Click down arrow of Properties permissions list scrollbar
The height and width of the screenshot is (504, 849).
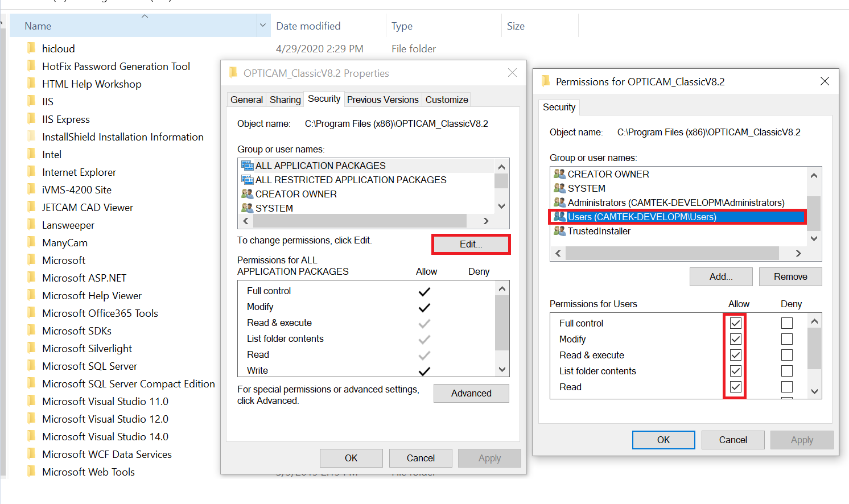coord(502,369)
